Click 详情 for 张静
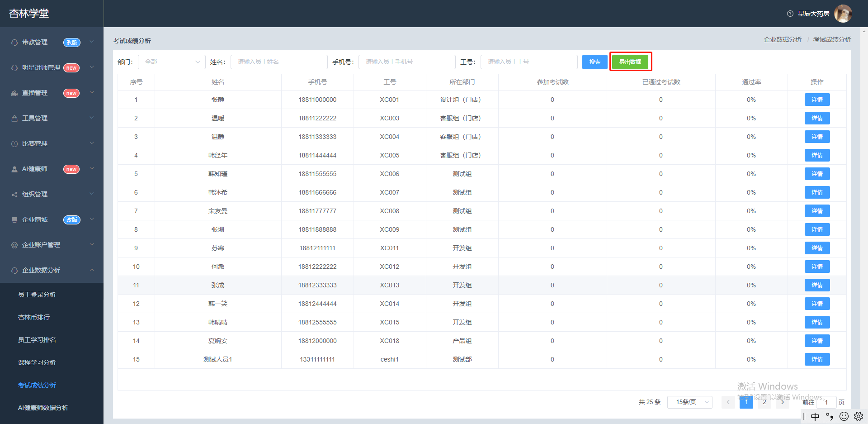Screen dimensions: 868x424 pyautogui.click(x=817, y=100)
